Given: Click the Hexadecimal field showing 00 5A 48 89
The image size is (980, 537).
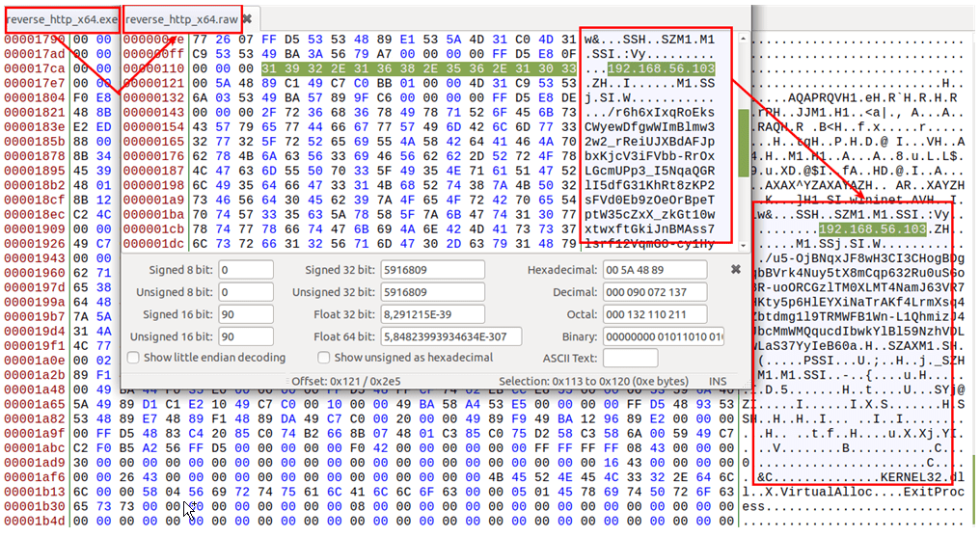Looking at the screenshot, I should coord(655,270).
